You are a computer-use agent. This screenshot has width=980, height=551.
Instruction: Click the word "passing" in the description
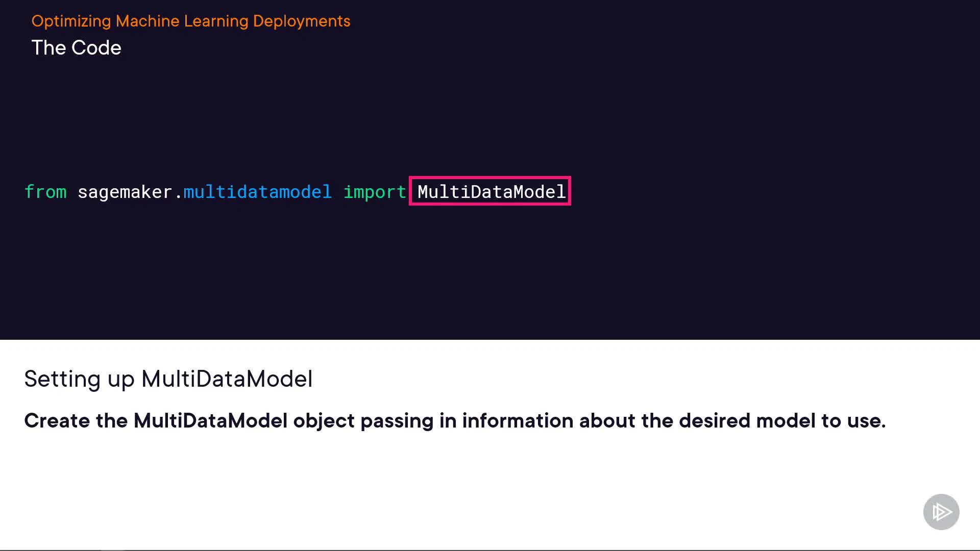coord(397,421)
